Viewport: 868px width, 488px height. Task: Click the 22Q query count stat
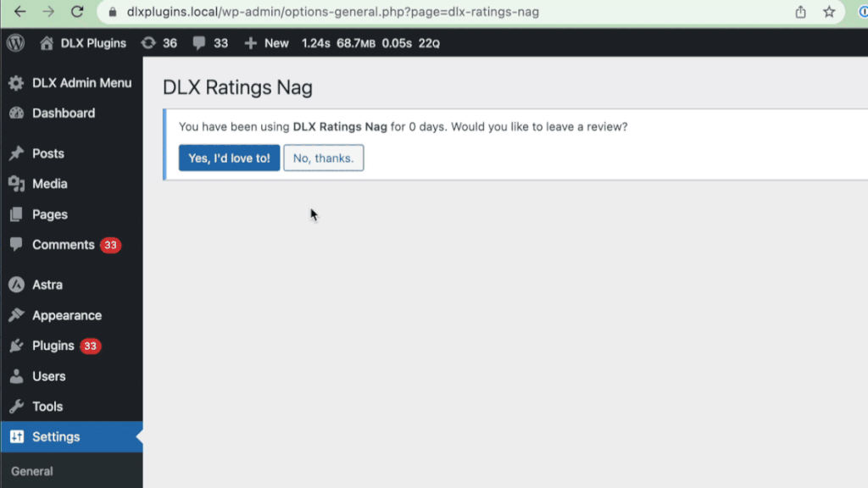click(x=429, y=43)
